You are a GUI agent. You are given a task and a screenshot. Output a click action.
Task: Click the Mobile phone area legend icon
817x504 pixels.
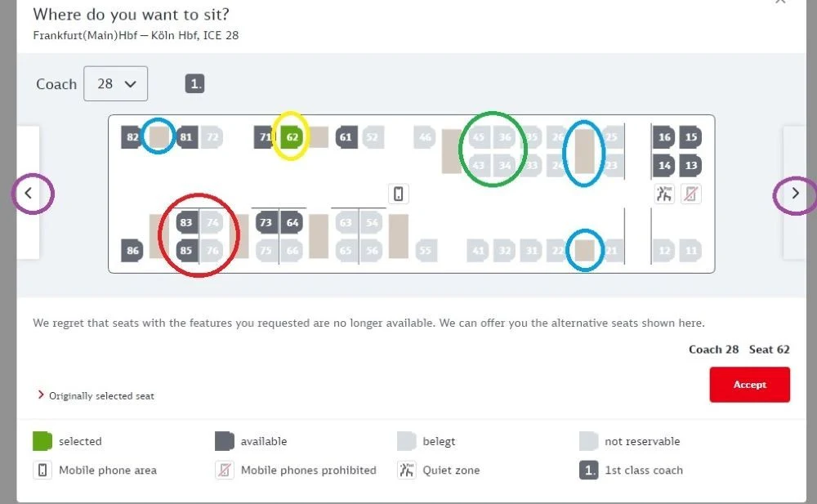[x=42, y=471]
